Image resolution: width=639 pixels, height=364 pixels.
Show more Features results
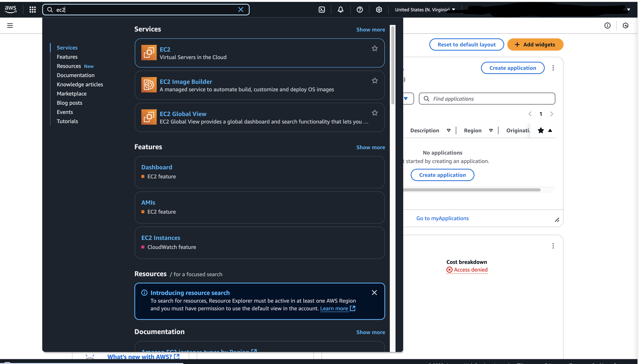pos(370,147)
